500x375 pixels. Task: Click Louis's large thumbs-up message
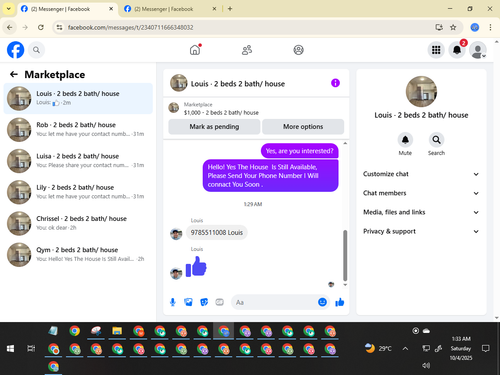click(x=196, y=267)
